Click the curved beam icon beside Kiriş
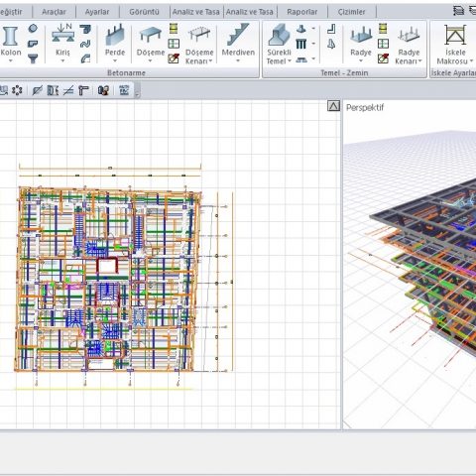 coord(85,44)
